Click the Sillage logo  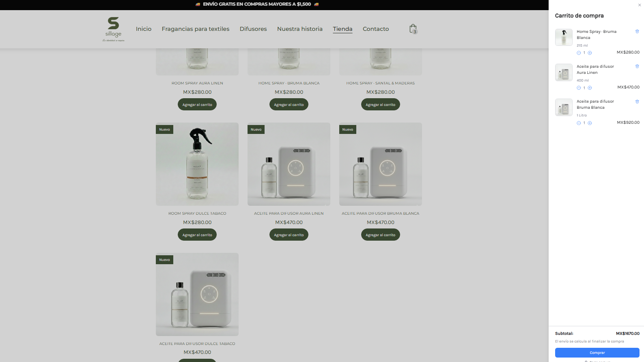click(x=113, y=29)
